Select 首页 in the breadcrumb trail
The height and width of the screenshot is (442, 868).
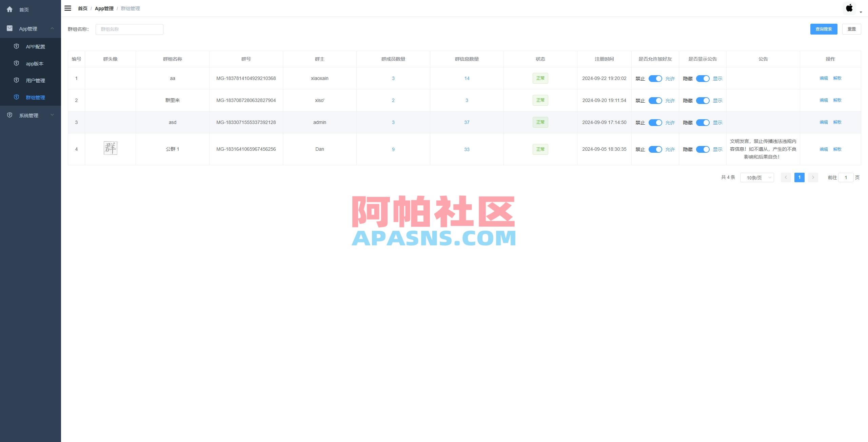coord(82,8)
